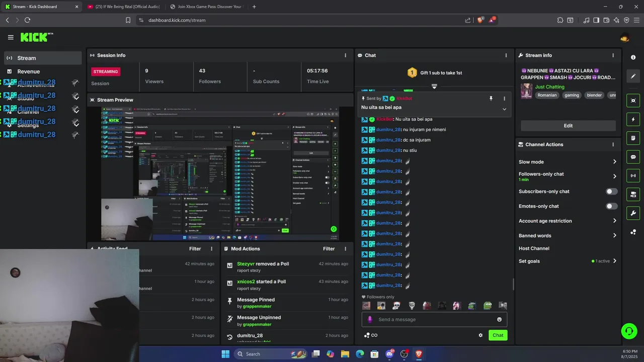Expand Set goals chevron
The height and width of the screenshot is (362, 644).
pyautogui.click(x=614, y=261)
